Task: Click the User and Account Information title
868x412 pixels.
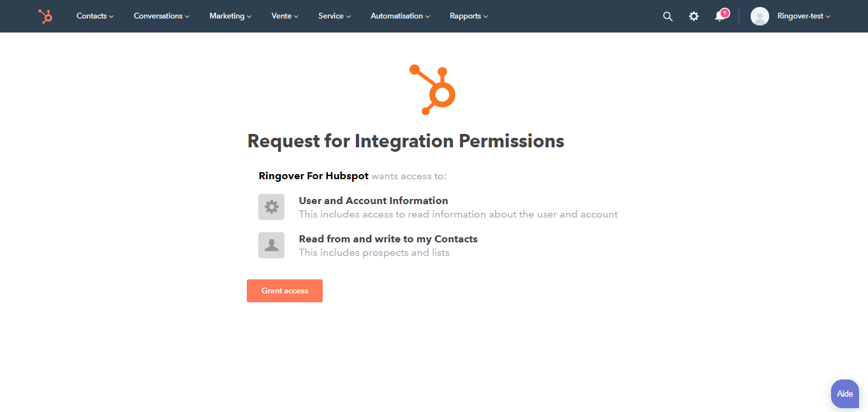Action: click(x=373, y=200)
